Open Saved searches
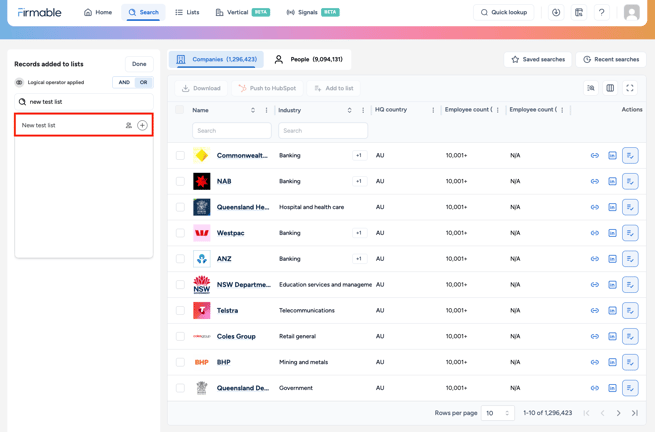Image resolution: width=655 pixels, height=432 pixels. coord(538,59)
